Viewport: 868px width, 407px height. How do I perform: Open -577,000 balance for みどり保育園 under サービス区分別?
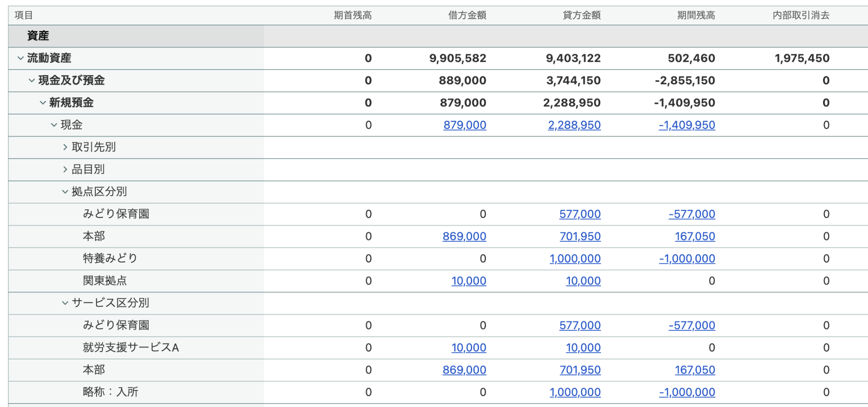coord(692,325)
